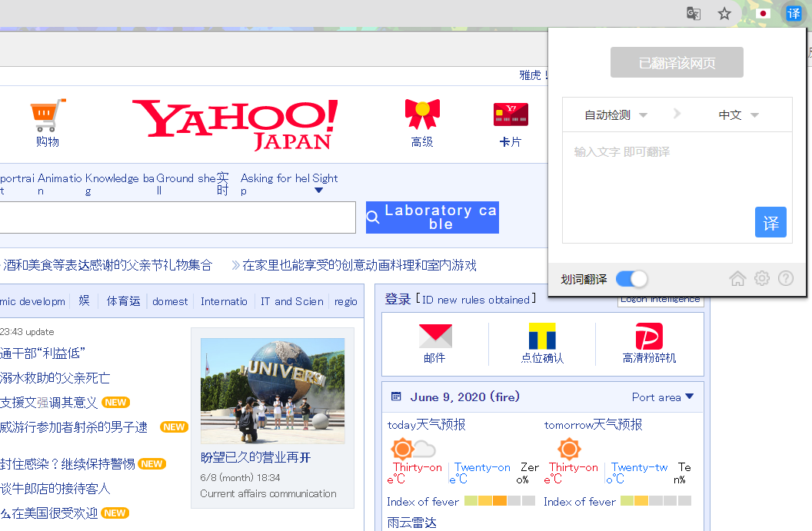
Task: Expand the Sight search category dropdown arrow
Action: click(319, 191)
